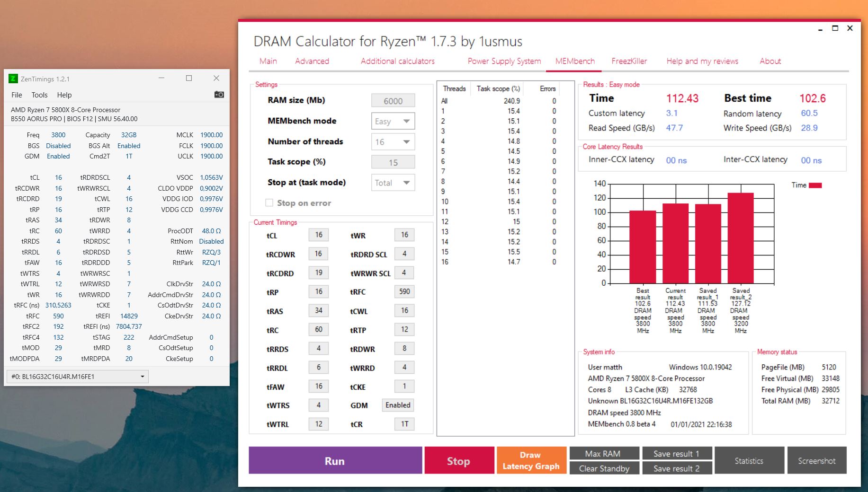Go to the Power Supply System tab
Viewport: 868px width, 492px height.
[504, 61]
